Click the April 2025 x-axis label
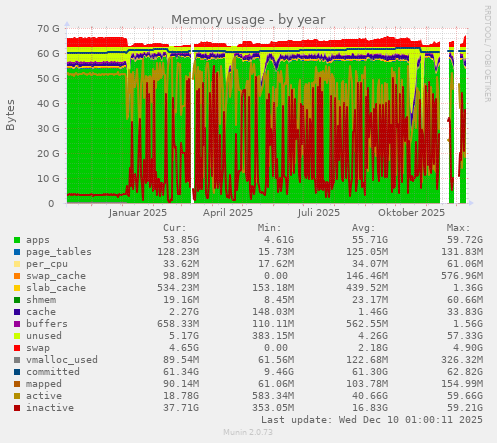 228,213
